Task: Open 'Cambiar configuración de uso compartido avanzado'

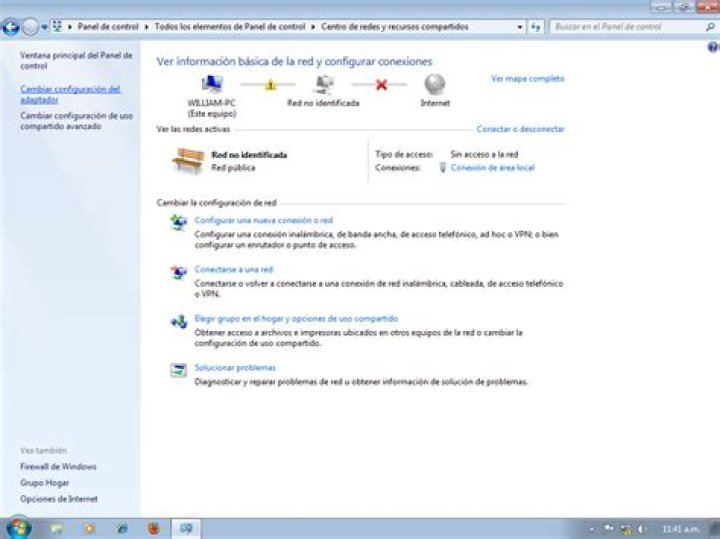Action: point(77,121)
